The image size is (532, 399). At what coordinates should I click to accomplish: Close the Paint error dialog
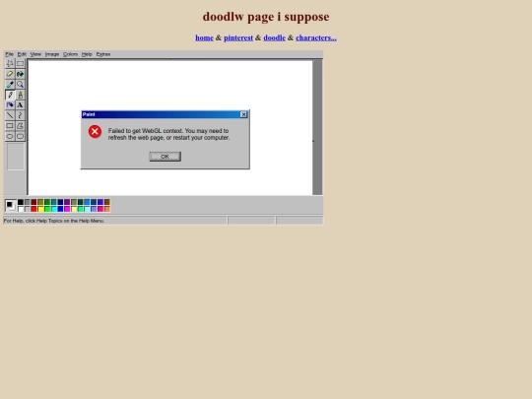[x=243, y=114]
